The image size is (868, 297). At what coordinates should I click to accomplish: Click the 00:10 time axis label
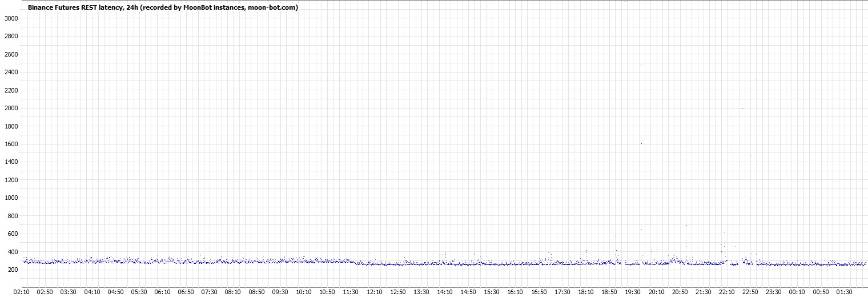[797, 292]
